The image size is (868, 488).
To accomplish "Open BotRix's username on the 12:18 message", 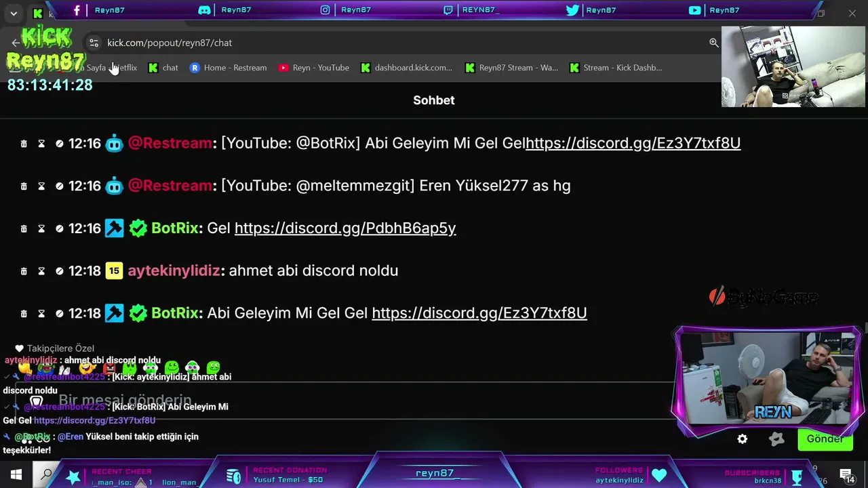I will (175, 313).
